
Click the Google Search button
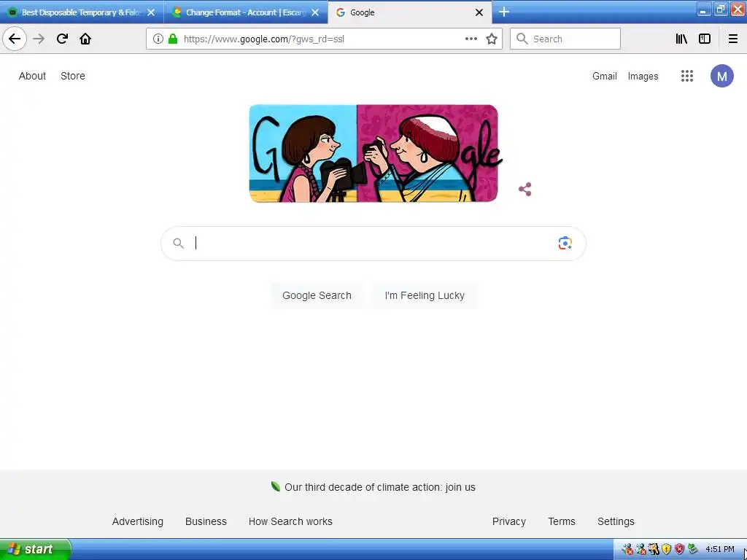(x=317, y=295)
